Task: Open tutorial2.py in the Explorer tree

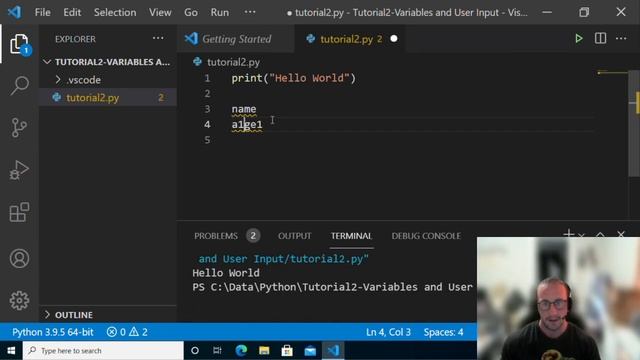Action: (108, 98)
